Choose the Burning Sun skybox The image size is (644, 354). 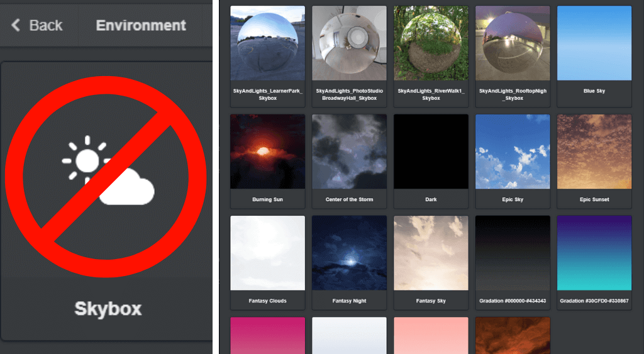click(x=267, y=152)
